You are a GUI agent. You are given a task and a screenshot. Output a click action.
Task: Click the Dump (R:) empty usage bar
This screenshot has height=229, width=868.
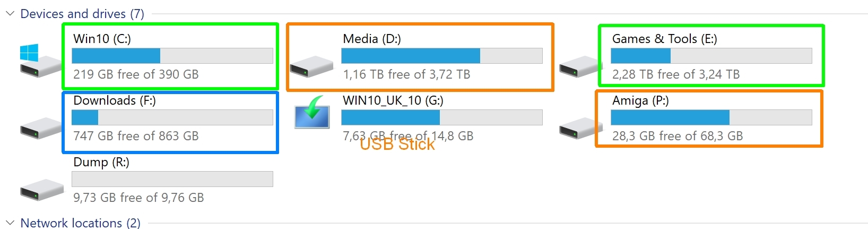click(x=172, y=179)
